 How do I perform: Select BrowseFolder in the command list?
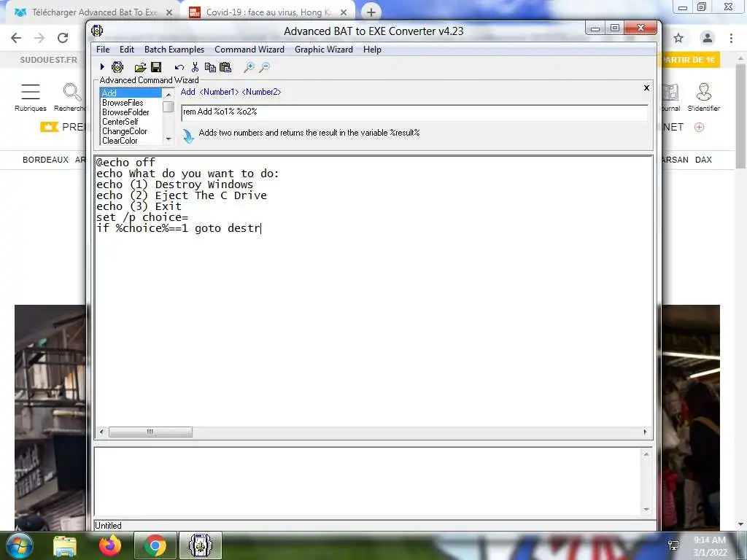pyautogui.click(x=131, y=112)
